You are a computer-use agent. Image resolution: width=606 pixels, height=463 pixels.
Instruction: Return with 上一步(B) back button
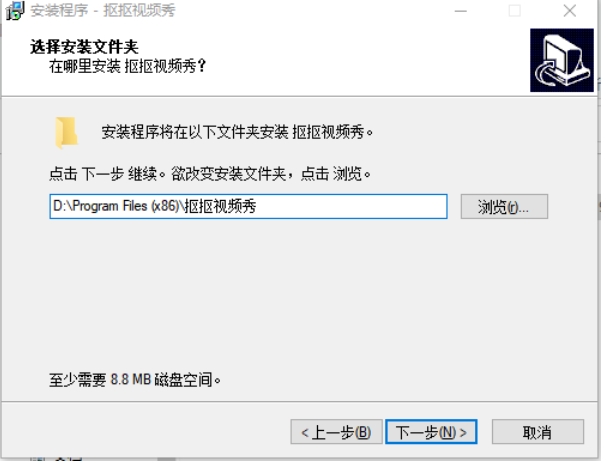pyautogui.click(x=336, y=432)
